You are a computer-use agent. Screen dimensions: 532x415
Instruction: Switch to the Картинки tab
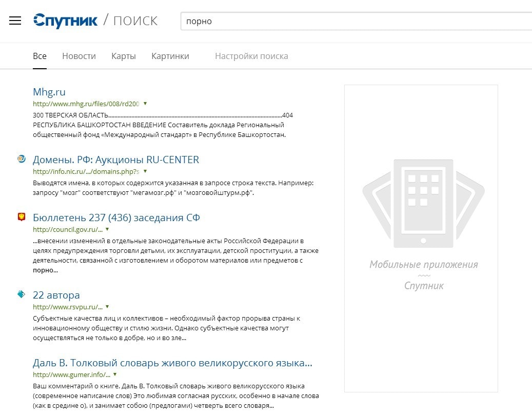click(170, 56)
